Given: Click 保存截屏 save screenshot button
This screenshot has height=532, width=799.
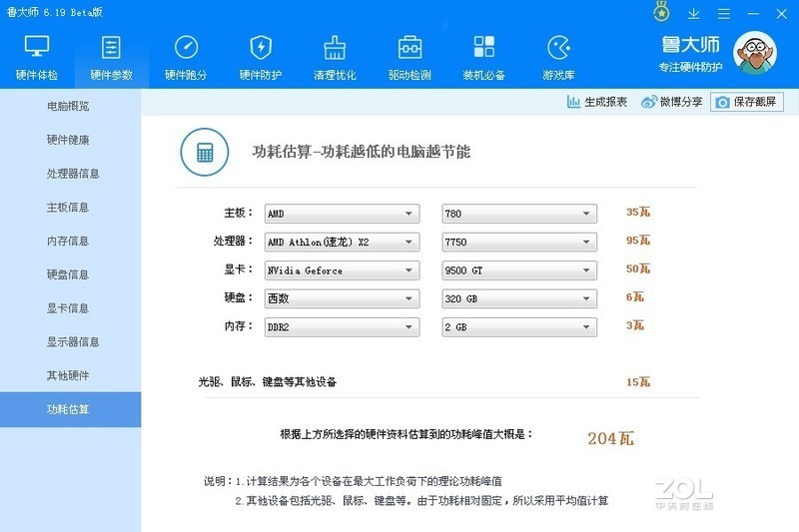Looking at the screenshot, I should point(746,102).
